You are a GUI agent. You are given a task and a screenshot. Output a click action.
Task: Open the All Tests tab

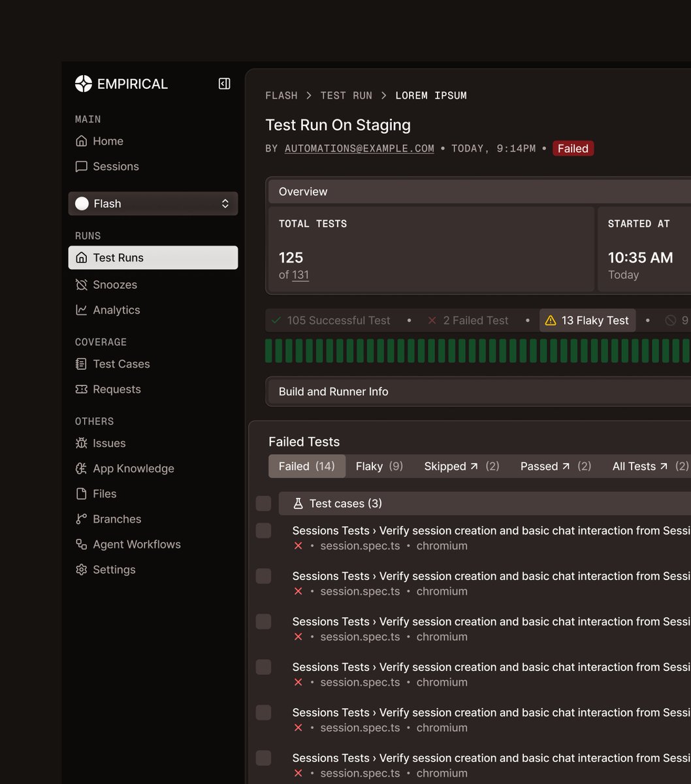pos(651,466)
